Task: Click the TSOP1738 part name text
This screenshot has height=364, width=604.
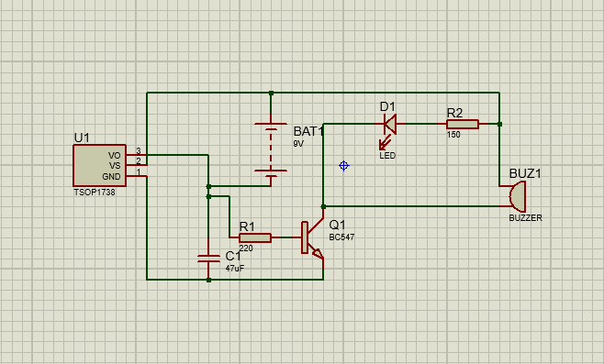Action: (95, 192)
